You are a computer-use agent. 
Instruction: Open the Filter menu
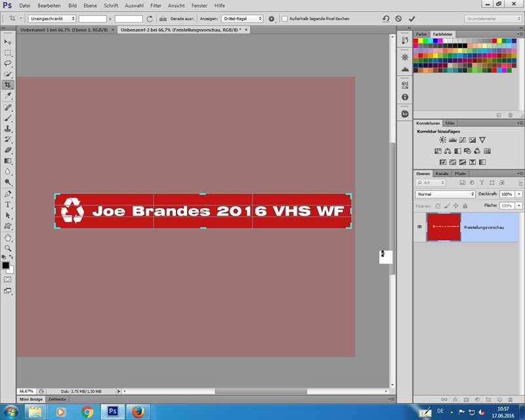(x=156, y=5)
